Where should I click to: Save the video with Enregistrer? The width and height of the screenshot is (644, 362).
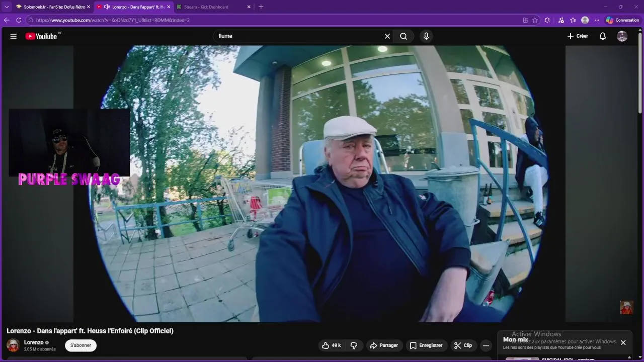click(x=426, y=345)
